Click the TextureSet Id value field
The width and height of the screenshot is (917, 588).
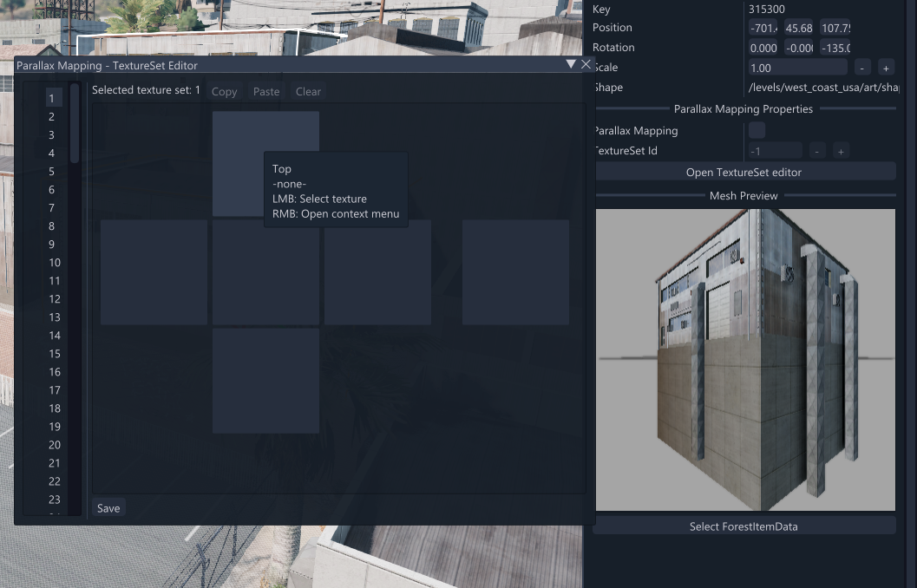(776, 151)
